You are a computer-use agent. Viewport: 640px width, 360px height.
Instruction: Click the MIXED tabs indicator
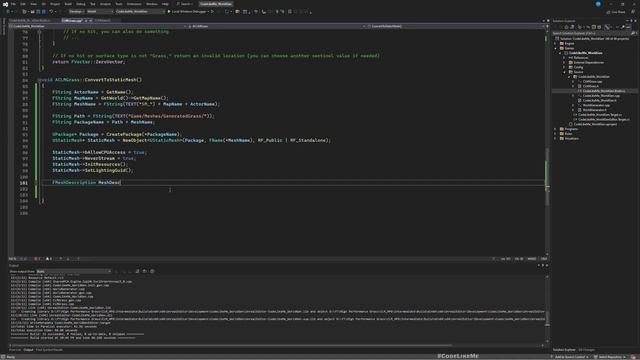click(x=531, y=259)
